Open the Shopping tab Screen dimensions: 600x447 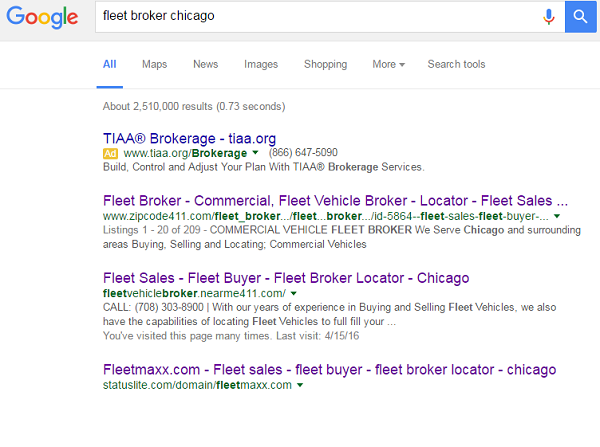[325, 64]
